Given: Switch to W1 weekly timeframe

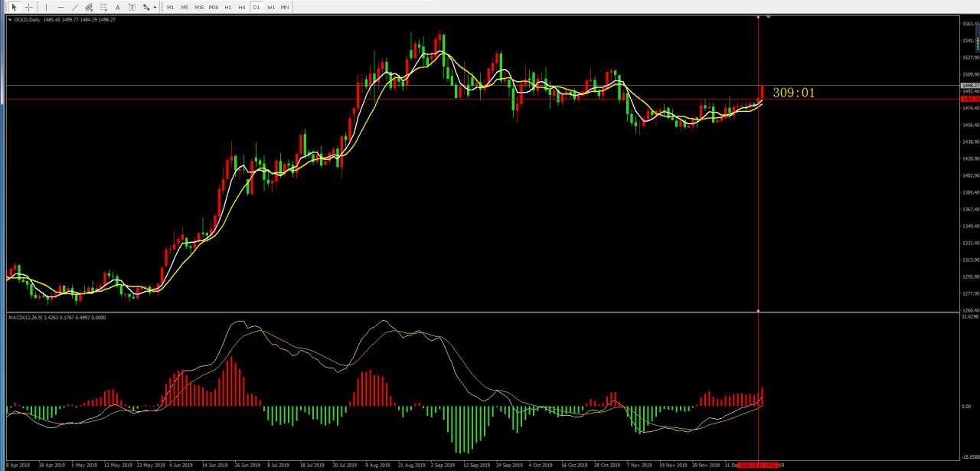Looking at the screenshot, I should click(271, 7).
